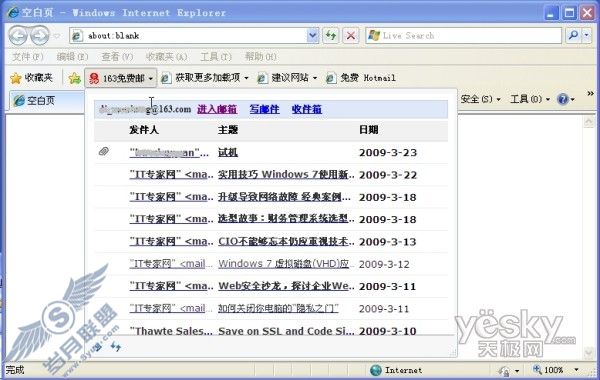Viewport: 600px width, 380px height.
Task: Click the add-to-favorites-bar star icon
Action: [x=75, y=78]
